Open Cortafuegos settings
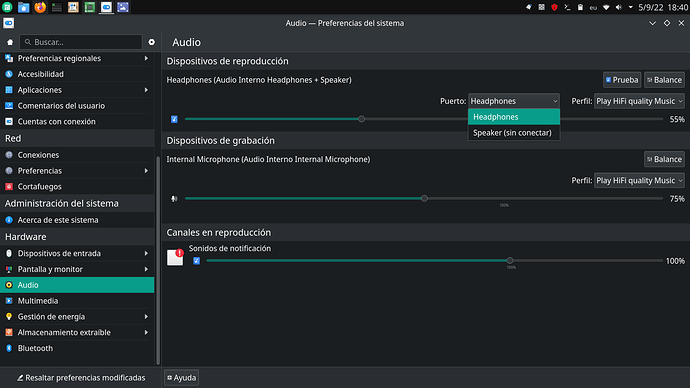690x388 pixels. click(77, 187)
